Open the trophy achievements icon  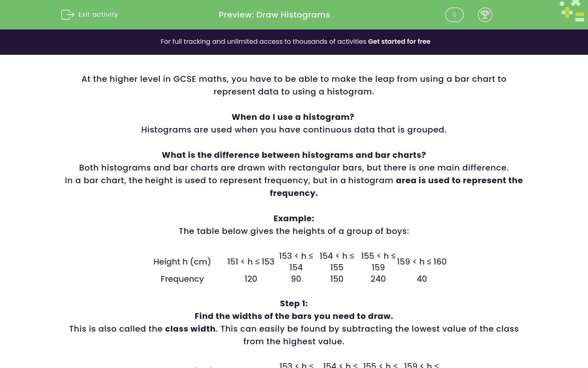(x=485, y=15)
